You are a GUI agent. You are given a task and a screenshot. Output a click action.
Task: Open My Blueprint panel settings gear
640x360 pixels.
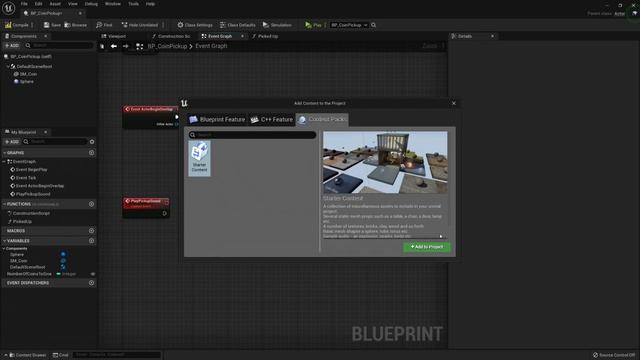92,142
